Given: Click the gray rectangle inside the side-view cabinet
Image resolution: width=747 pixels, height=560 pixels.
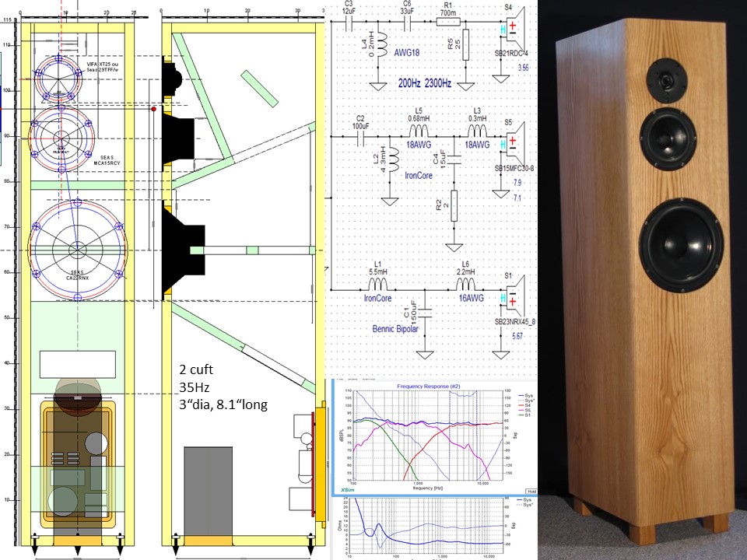Looking at the screenshot, I should (209, 491).
